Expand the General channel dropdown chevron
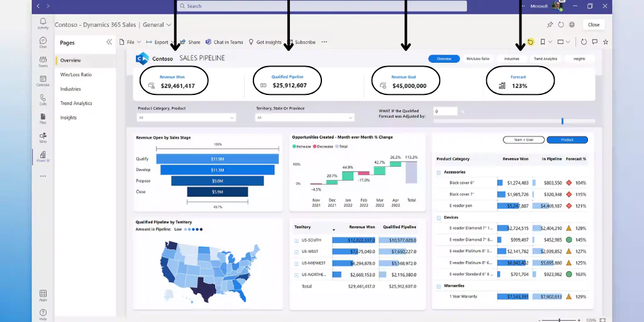644x322 pixels. 169,25
